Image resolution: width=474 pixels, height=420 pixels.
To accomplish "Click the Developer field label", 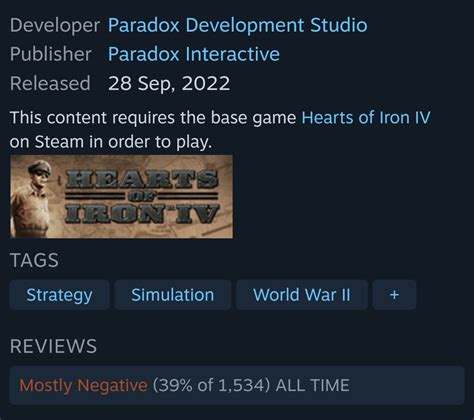I will 55,25.
